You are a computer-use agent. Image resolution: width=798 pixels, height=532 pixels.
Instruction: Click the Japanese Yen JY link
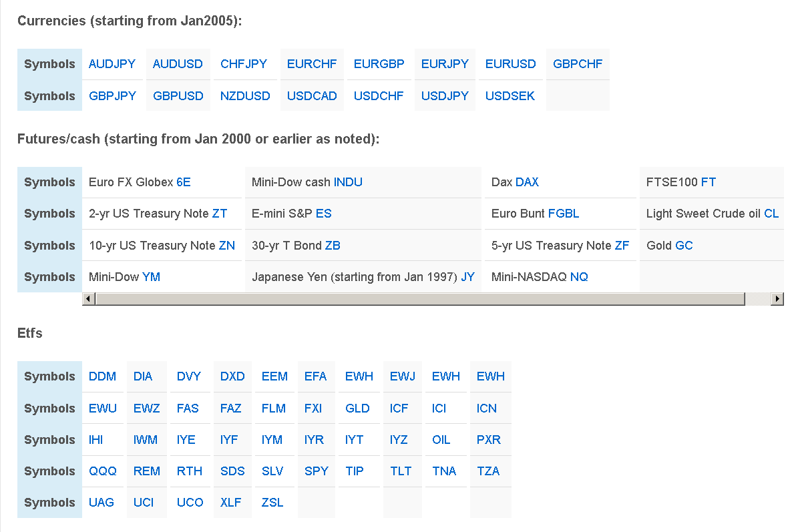pos(467,277)
